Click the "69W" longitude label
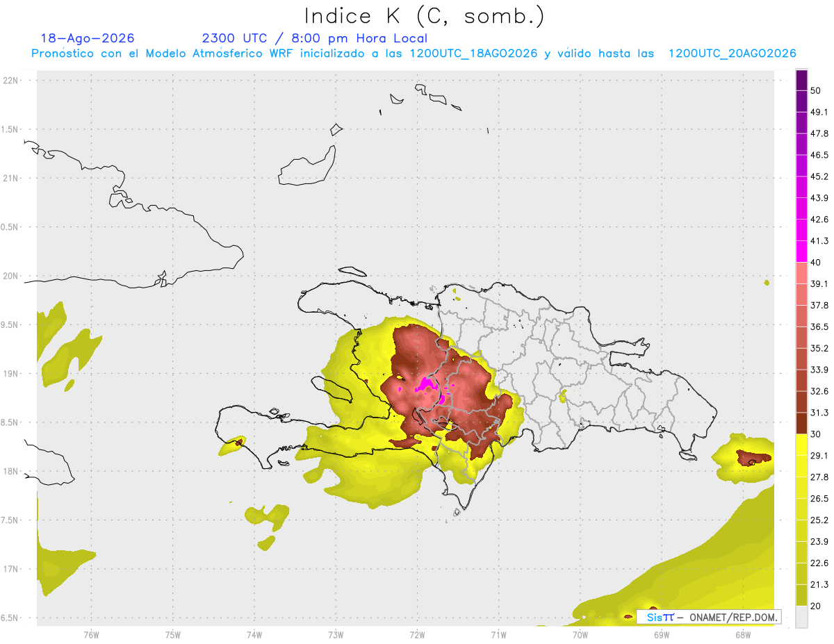The height and width of the screenshot is (644, 834). 661,635
